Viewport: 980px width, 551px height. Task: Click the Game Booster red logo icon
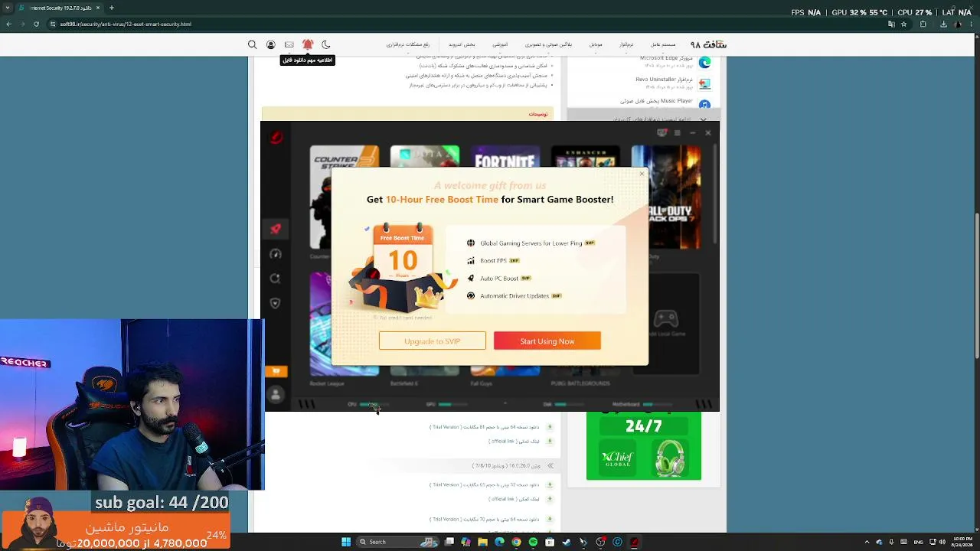276,138
